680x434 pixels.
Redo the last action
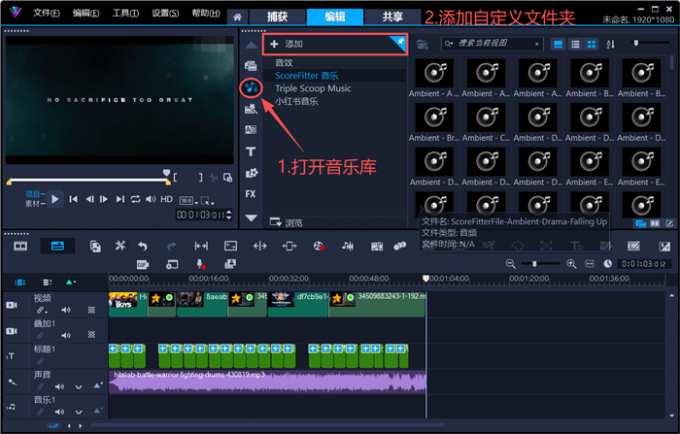172,246
